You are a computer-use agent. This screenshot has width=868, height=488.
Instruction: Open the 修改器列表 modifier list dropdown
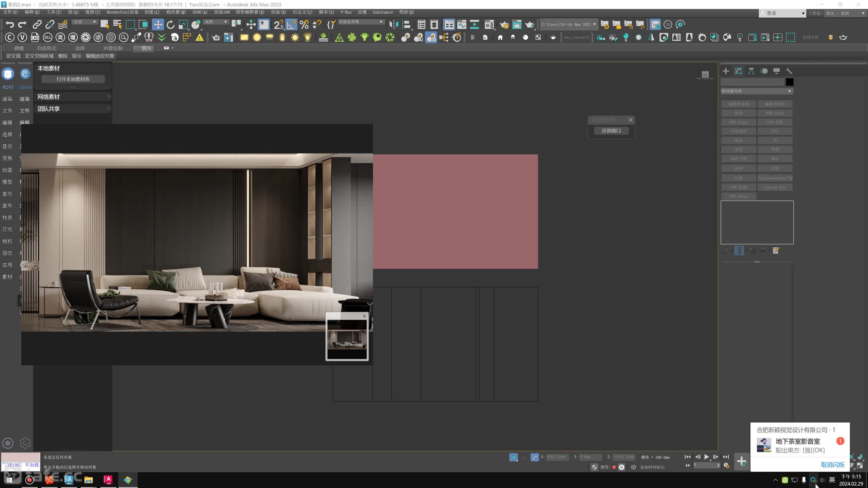tap(756, 91)
